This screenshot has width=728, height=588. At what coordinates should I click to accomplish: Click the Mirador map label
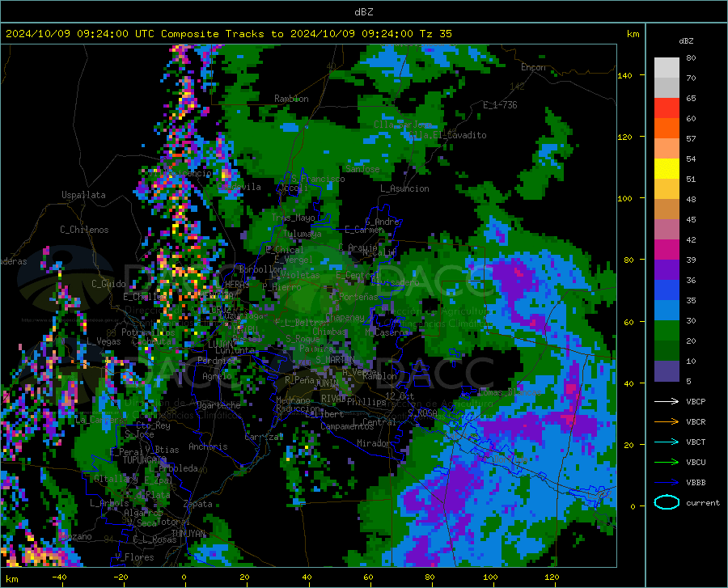pyautogui.click(x=373, y=443)
